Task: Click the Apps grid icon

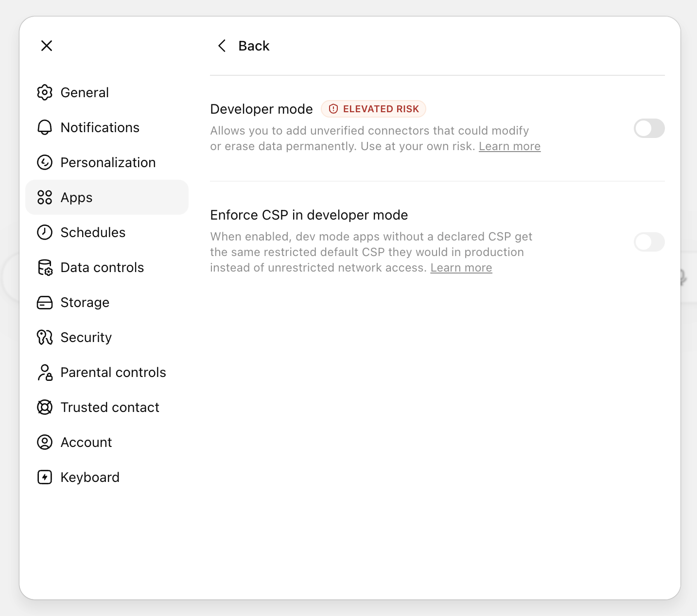Action: click(x=45, y=197)
